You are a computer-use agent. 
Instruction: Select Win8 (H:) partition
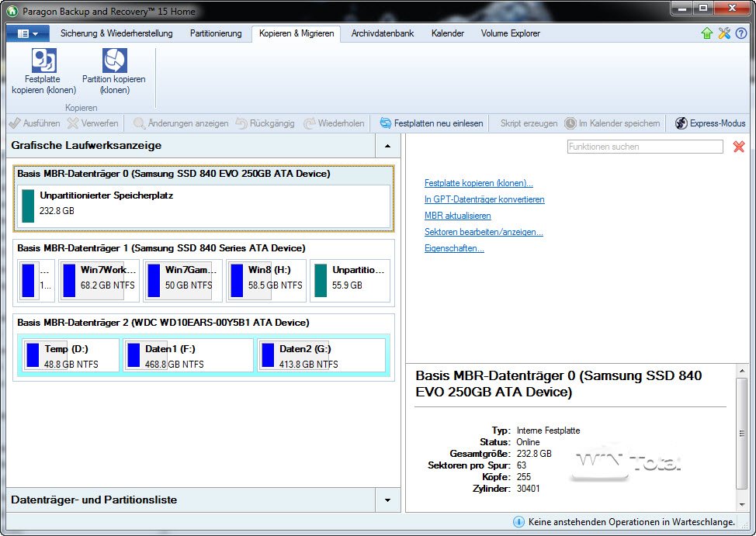click(x=266, y=281)
